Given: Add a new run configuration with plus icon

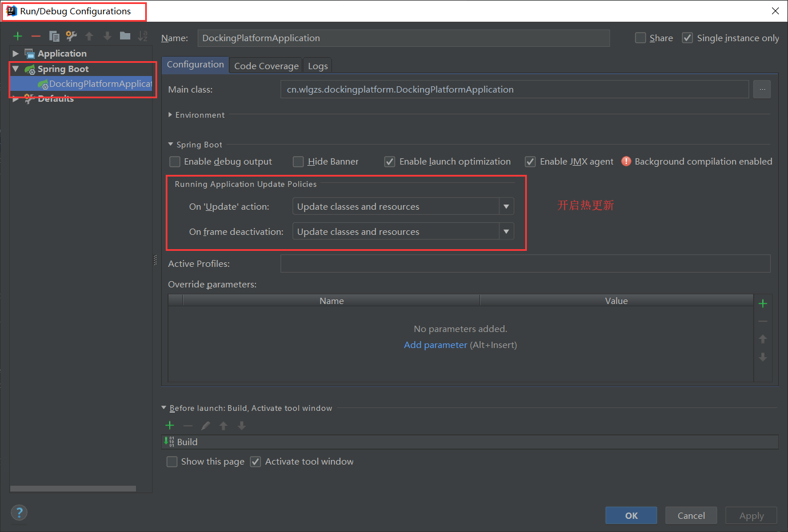Looking at the screenshot, I should pos(18,36).
